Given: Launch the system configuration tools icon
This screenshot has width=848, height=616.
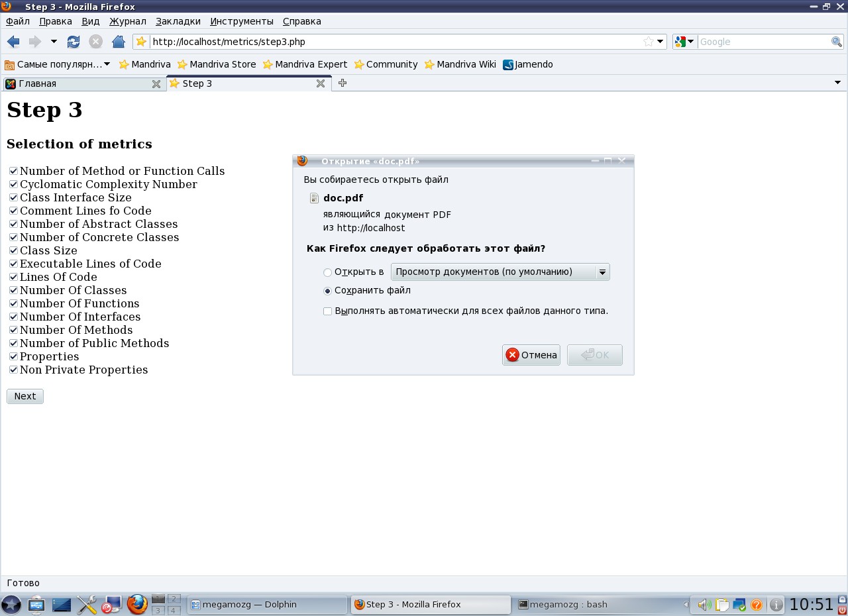Looking at the screenshot, I should pos(87,604).
